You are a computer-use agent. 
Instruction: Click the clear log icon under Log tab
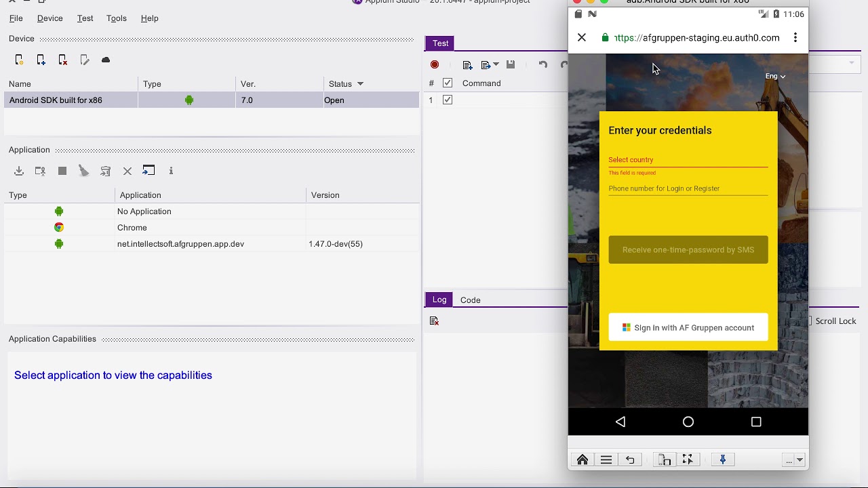(435, 321)
